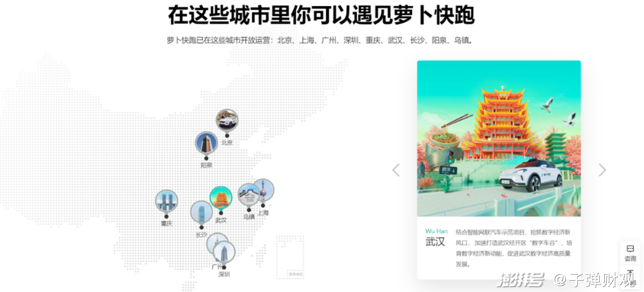This screenshot has width=644, height=292.
Task: Show the next city card with right arrow
Action: click(x=602, y=170)
